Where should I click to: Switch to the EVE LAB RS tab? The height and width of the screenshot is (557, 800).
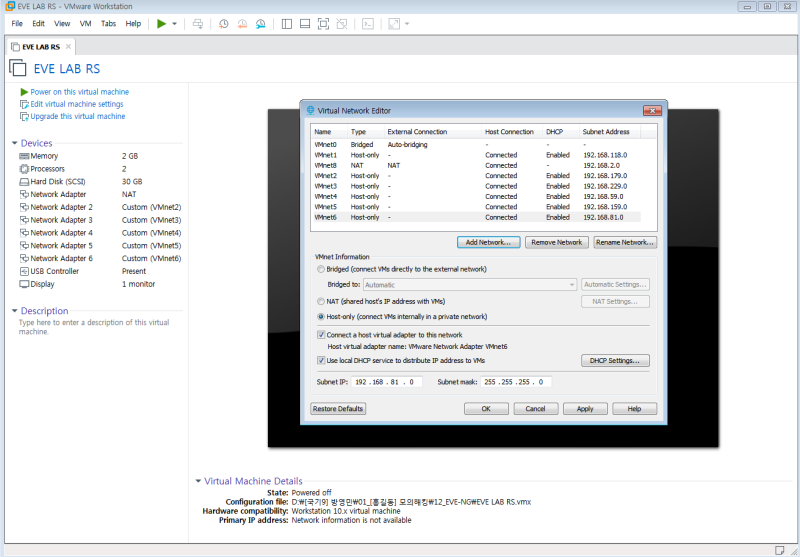40,46
